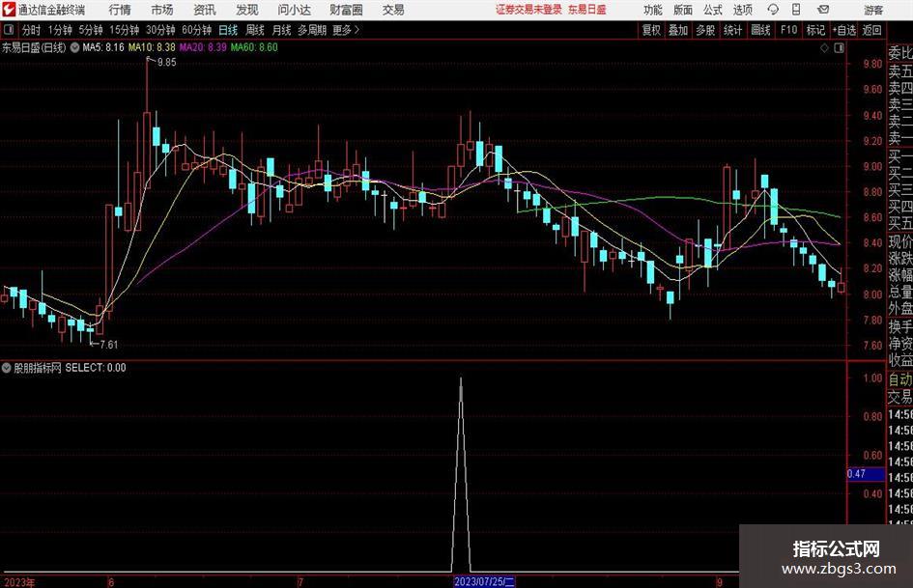This screenshot has height=588, width=913.
Task: Click the MA60: 8.60 value label
Action: click(x=254, y=47)
